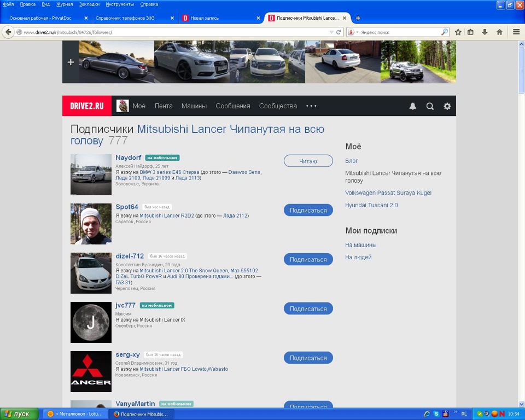Click the user avatar in DRIVE2 navigation
525x420 pixels.
tap(122, 106)
